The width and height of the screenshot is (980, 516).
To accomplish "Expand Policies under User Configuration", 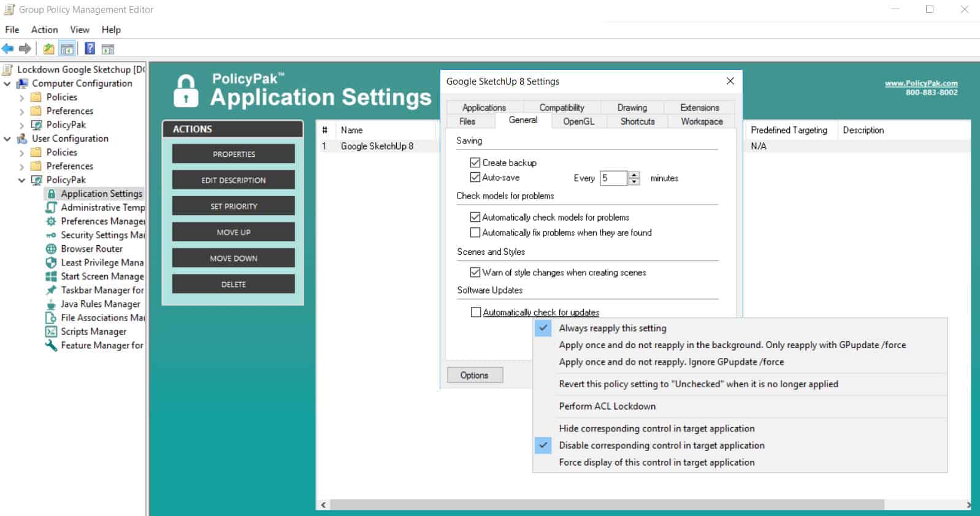I will 22,153.
